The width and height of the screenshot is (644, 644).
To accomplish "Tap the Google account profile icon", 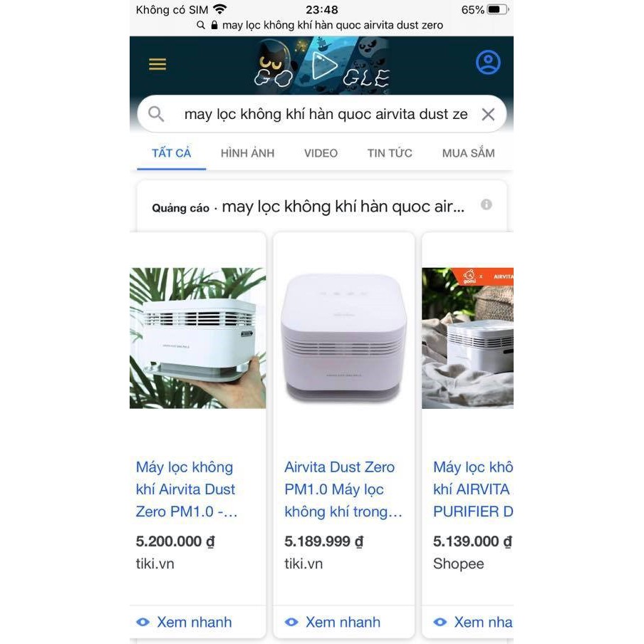I will (488, 63).
